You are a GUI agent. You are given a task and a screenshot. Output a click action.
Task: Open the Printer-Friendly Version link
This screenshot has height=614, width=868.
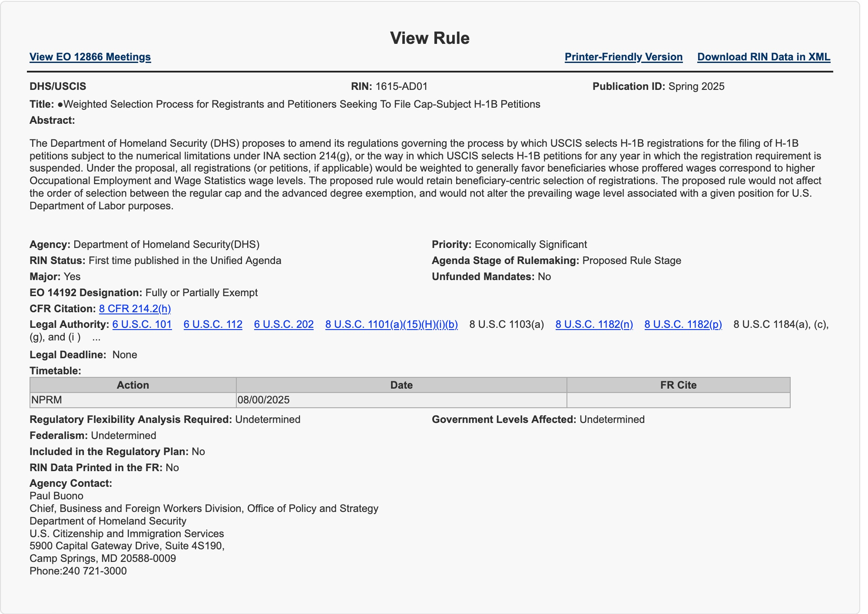point(623,57)
